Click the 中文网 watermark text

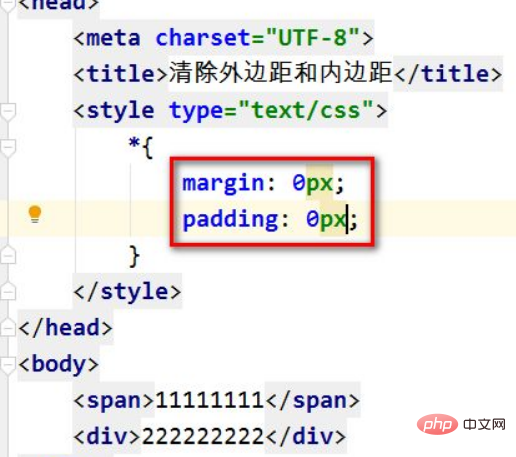pyautogui.click(x=484, y=424)
